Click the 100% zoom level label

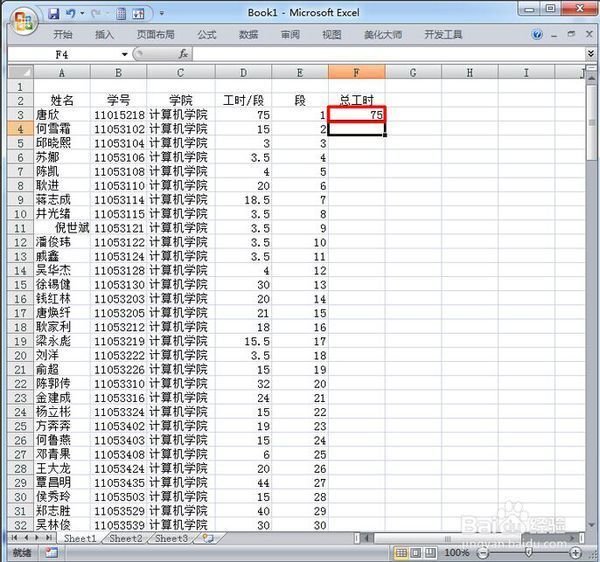click(x=457, y=553)
